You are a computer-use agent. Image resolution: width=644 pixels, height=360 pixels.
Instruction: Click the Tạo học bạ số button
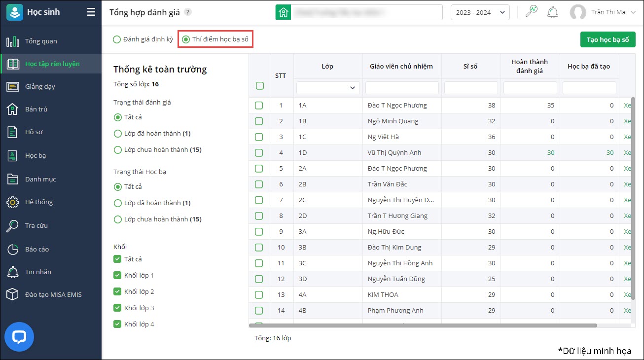[x=608, y=39]
